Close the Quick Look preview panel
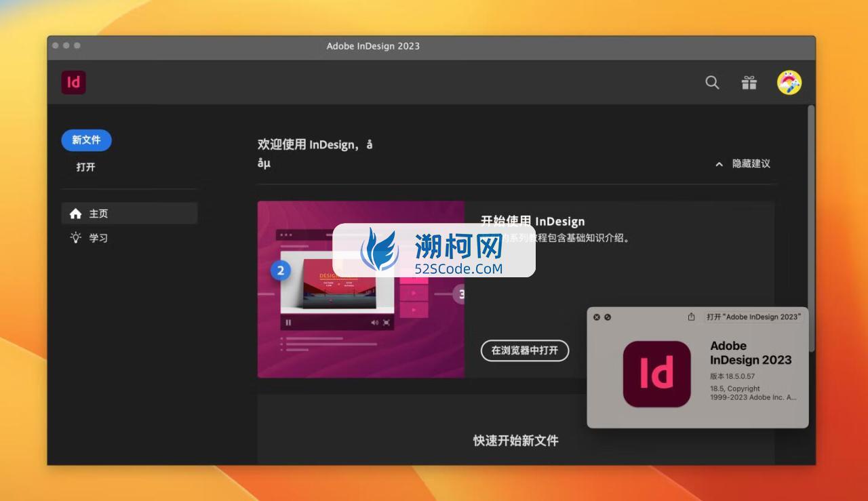 (597, 317)
